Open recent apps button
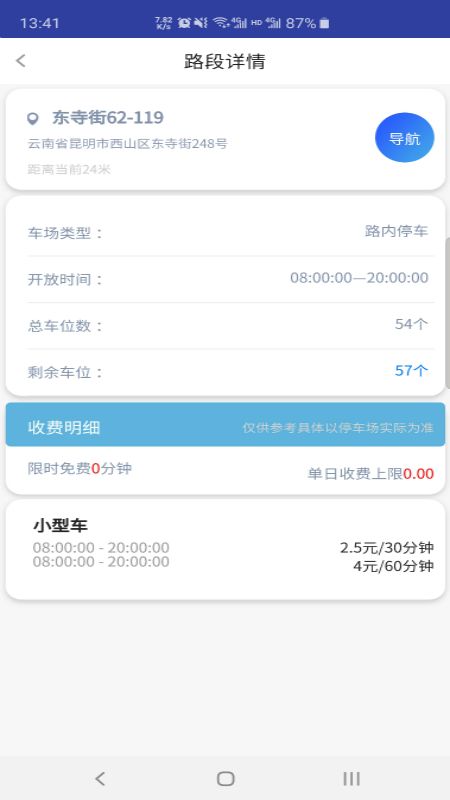This screenshot has height=800, width=450. [351, 779]
